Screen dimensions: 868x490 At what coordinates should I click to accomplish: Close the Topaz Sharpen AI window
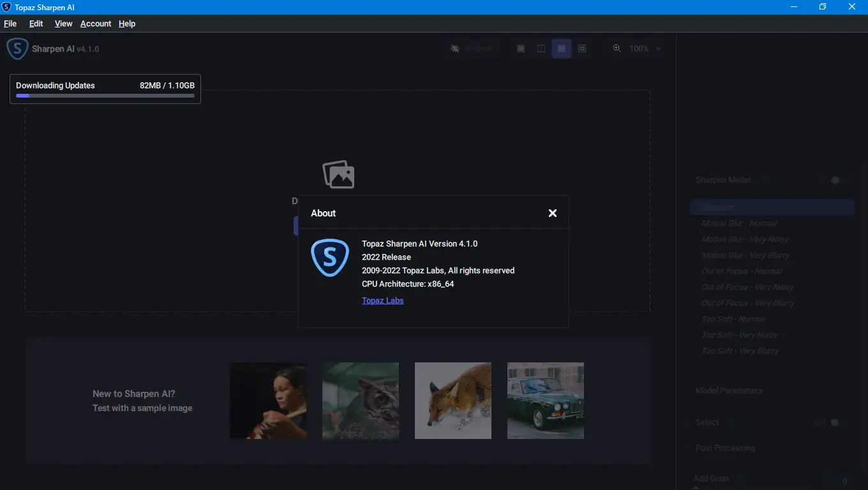tap(853, 7)
